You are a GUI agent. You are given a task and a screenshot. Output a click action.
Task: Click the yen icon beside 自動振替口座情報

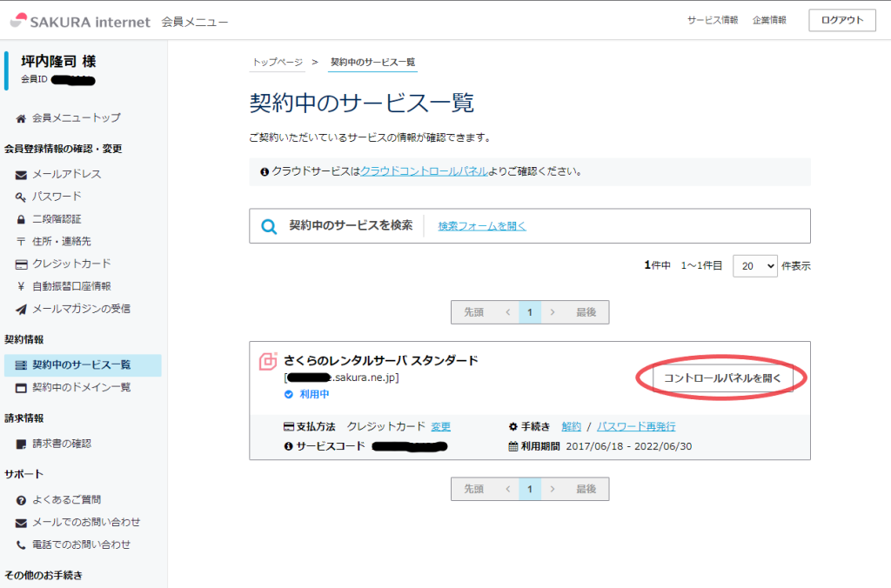[x=21, y=286]
